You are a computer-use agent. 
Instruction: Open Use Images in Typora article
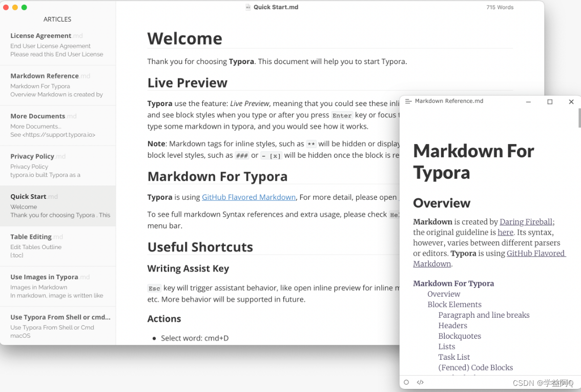58,286
